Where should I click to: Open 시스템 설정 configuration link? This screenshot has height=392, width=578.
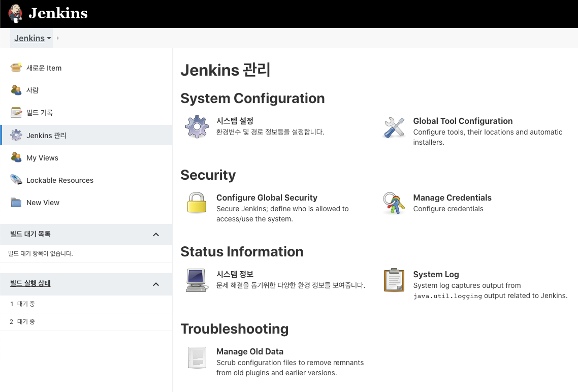(x=235, y=121)
